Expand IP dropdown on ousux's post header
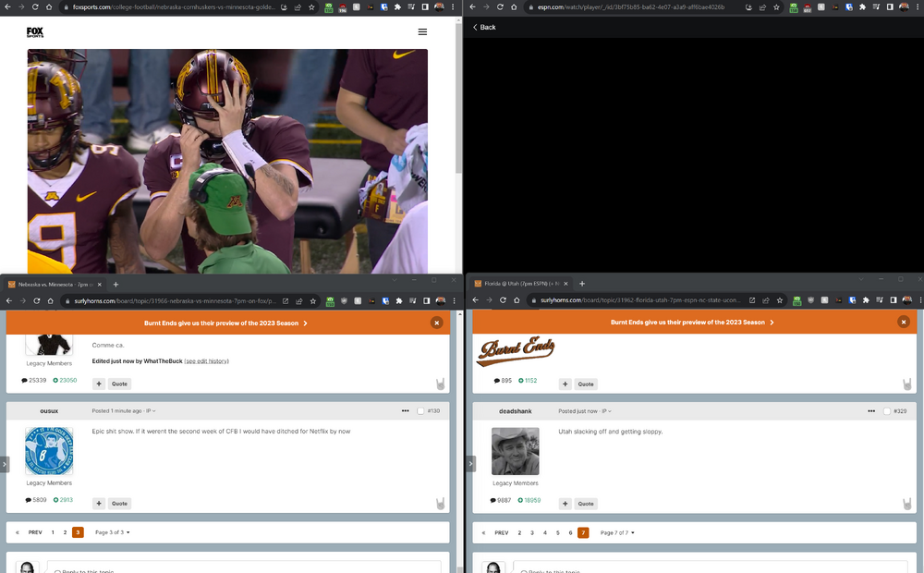Image resolution: width=924 pixels, height=573 pixels. click(151, 410)
